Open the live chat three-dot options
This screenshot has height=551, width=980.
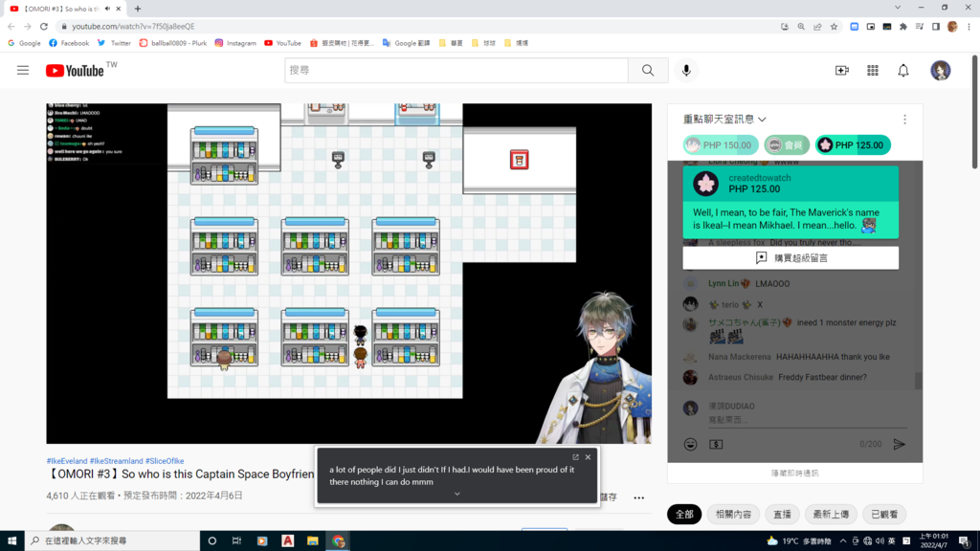pyautogui.click(x=904, y=120)
